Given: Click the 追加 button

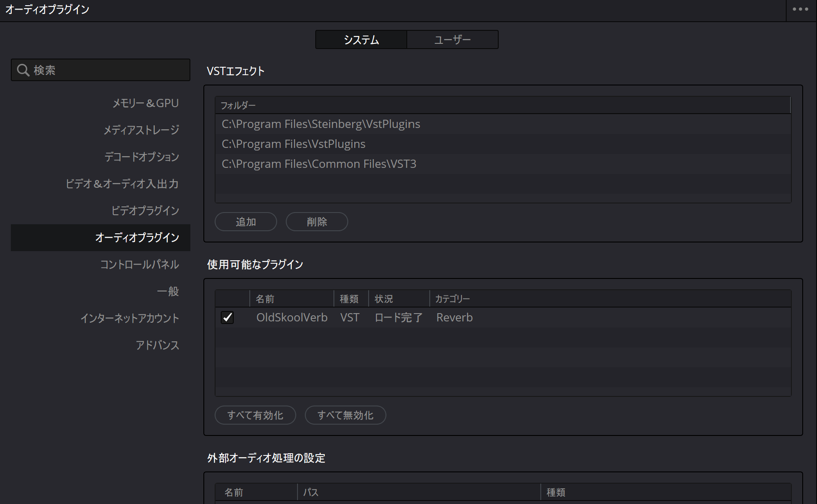Looking at the screenshot, I should pos(246,222).
